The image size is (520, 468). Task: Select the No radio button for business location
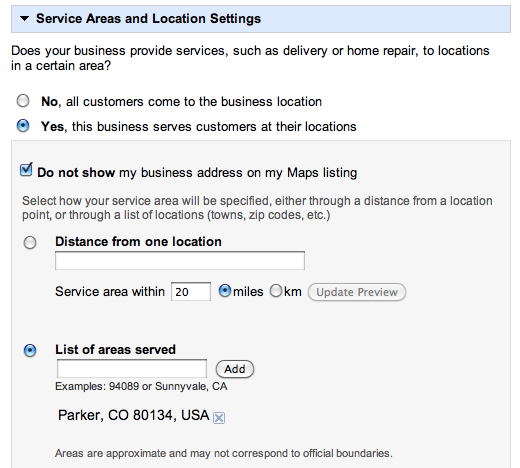click(x=23, y=101)
